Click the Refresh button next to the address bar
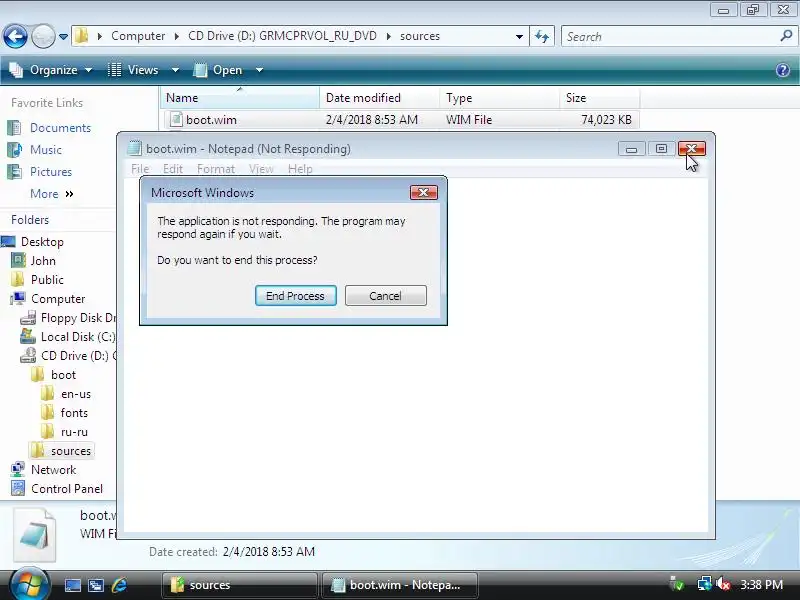This screenshot has width=800, height=600. pyautogui.click(x=542, y=37)
